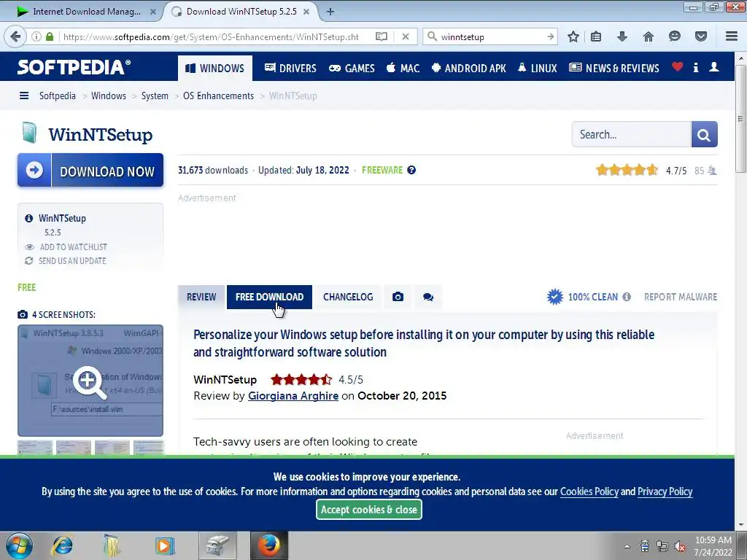
Task: Click the green padlock security icon
Action: 50,36
